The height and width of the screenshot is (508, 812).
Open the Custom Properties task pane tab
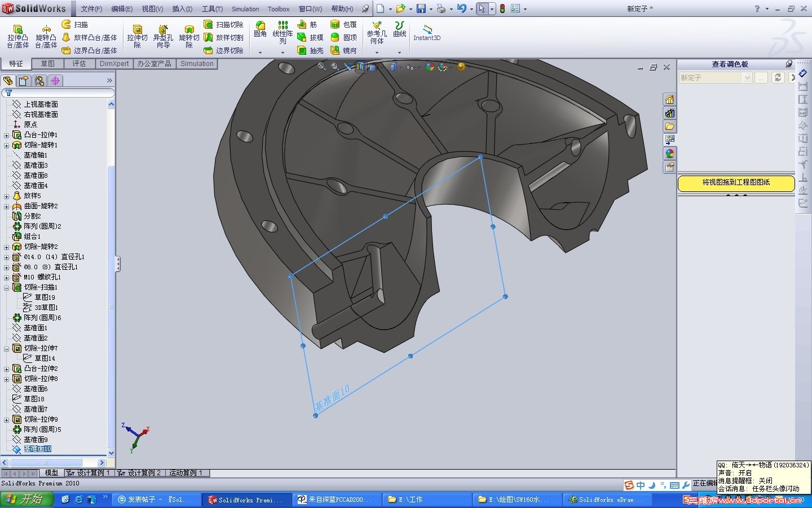pyautogui.click(x=669, y=167)
